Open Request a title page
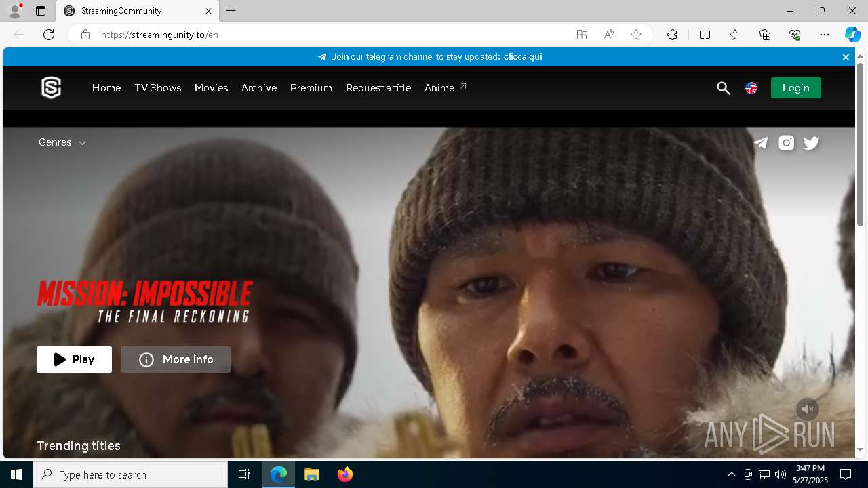This screenshot has height=488, width=868. click(378, 88)
